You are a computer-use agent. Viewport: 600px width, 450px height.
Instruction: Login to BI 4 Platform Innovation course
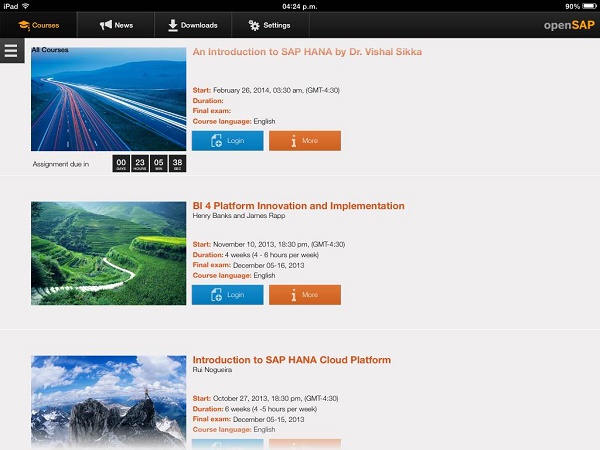pos(228,295)
